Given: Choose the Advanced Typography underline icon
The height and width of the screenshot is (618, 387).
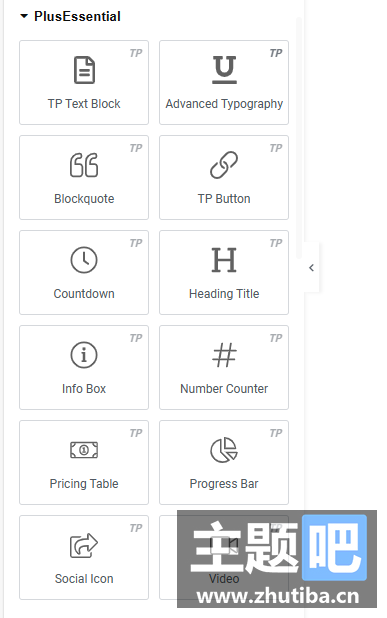Looking at the screenshot, I should pyautogui.click(x=224, y=70).
